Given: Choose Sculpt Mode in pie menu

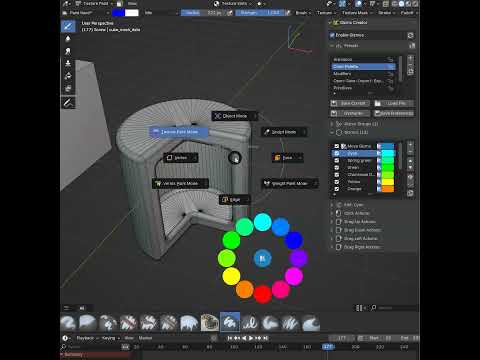Looking at the screenshot, I should point(284,132).
